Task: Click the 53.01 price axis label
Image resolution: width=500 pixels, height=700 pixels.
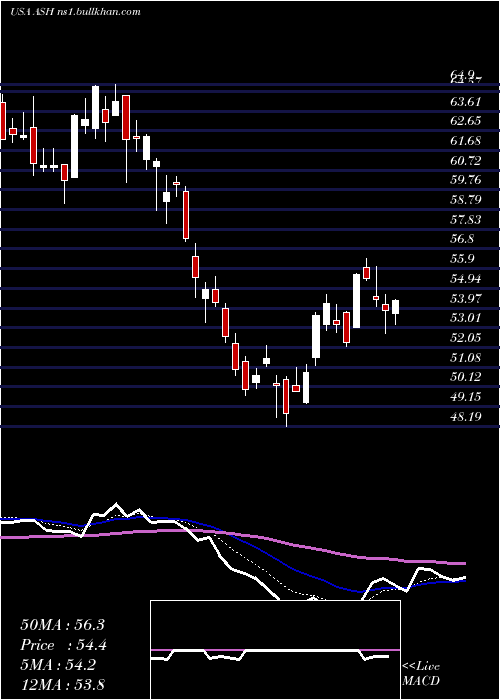Action: 466,318
